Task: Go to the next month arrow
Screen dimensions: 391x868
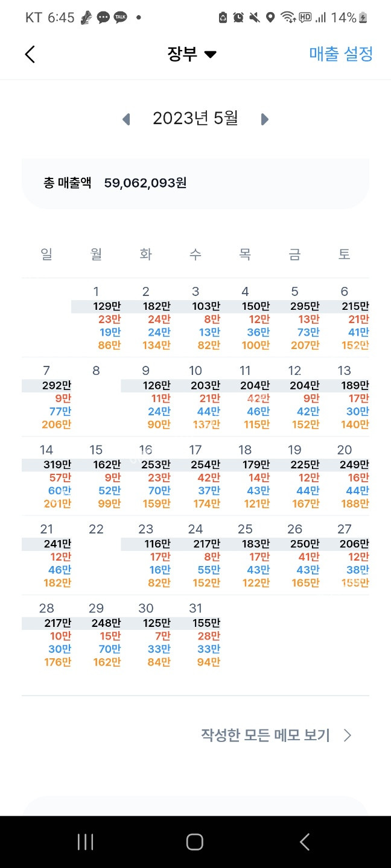Action: pos(264,119)
